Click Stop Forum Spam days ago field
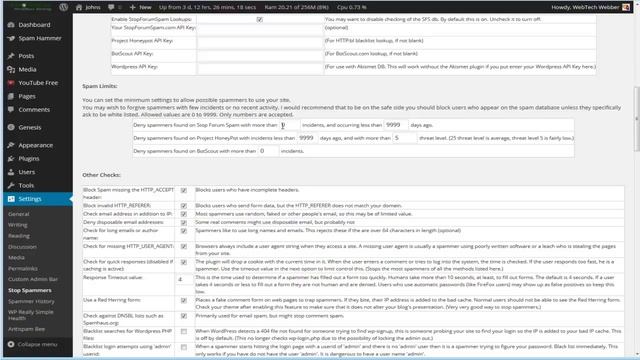This screenshot has height=360, width=640. pos(396,125)
